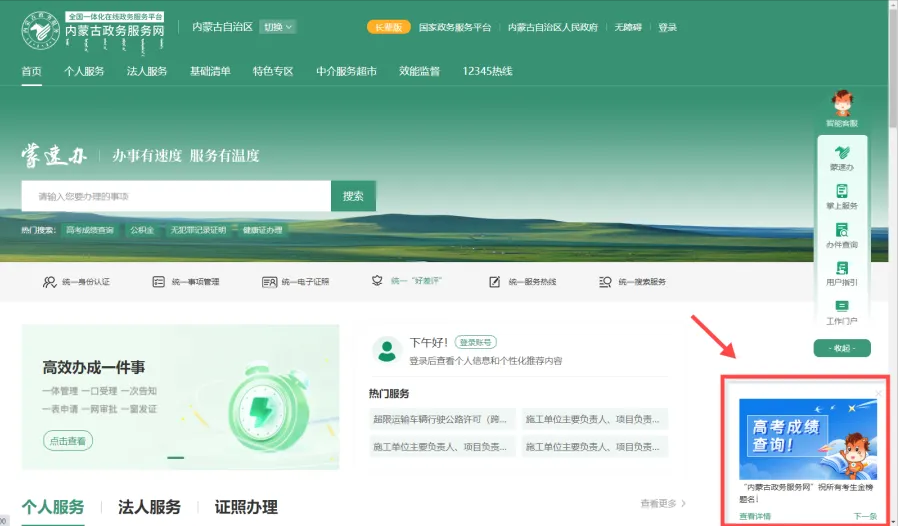The height and width of the screenshot is (526, 898).
Task: Open 掌上服务 from the floating sidebar
Action: point(841,193)
